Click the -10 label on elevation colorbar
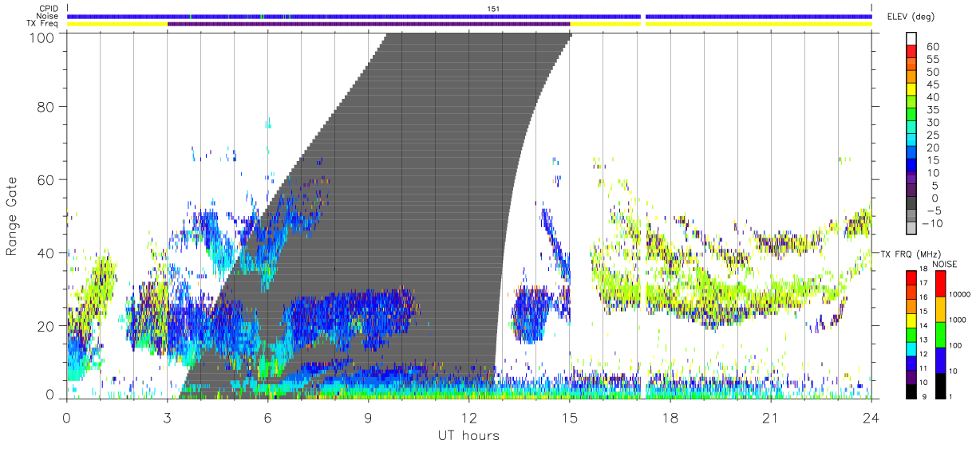The image size is (980, 452). click(931, 223)
